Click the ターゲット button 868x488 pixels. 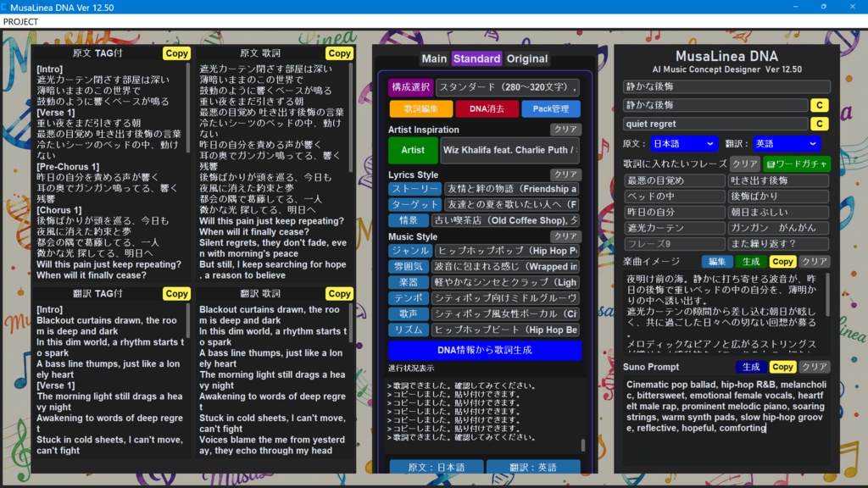[x=415, y=205]
